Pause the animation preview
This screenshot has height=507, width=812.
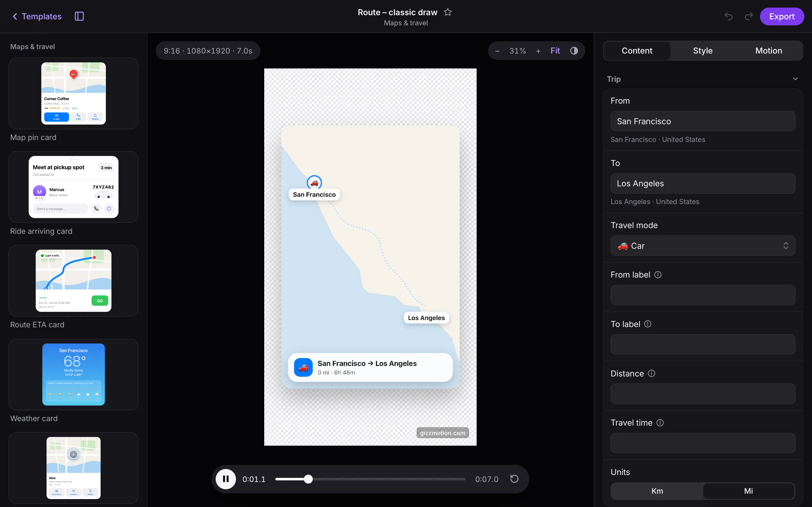226,479
